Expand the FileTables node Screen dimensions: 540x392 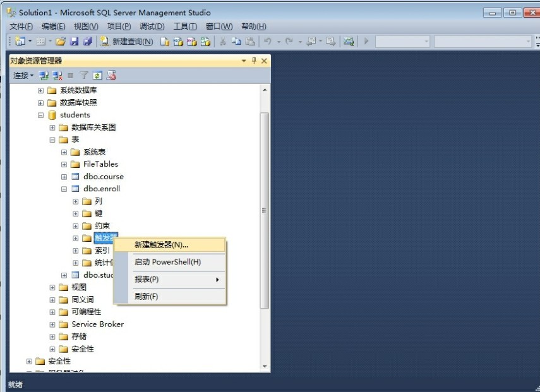point(64,165)
